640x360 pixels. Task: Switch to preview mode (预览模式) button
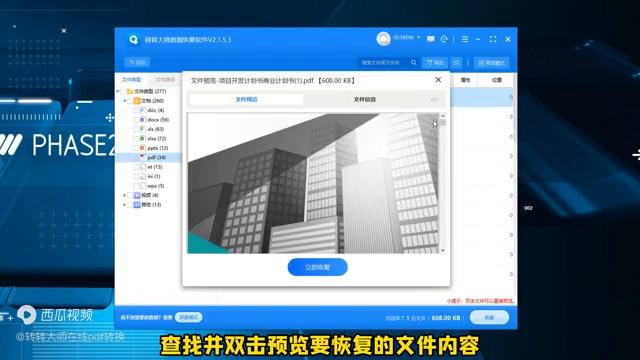click(x=491, y=63)
